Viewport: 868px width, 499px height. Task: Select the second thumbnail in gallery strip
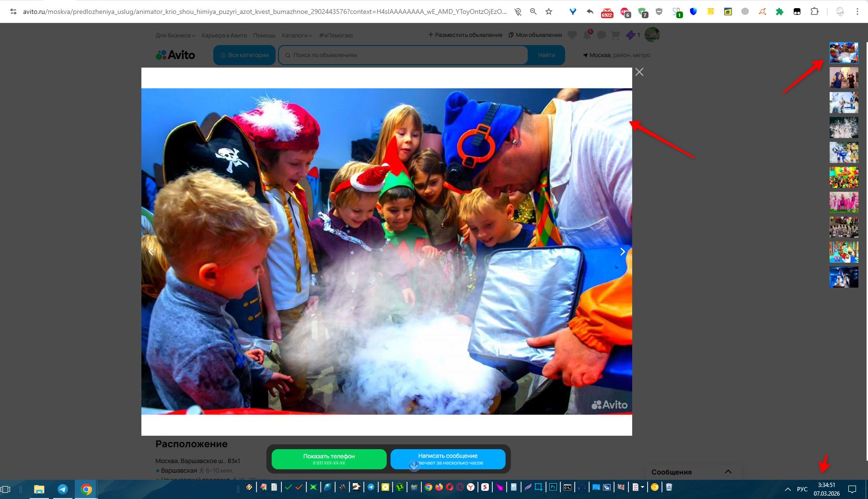pyautogui.click(x=844, y=78)
